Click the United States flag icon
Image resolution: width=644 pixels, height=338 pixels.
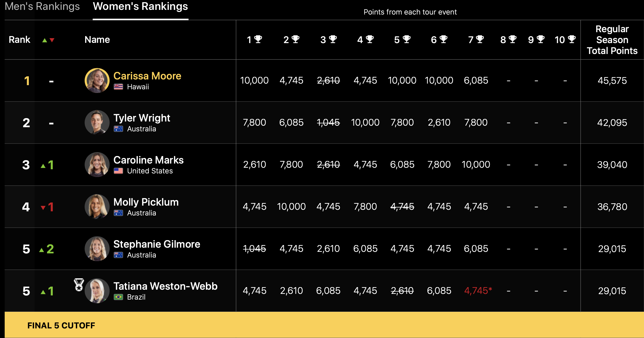(118, 171)
